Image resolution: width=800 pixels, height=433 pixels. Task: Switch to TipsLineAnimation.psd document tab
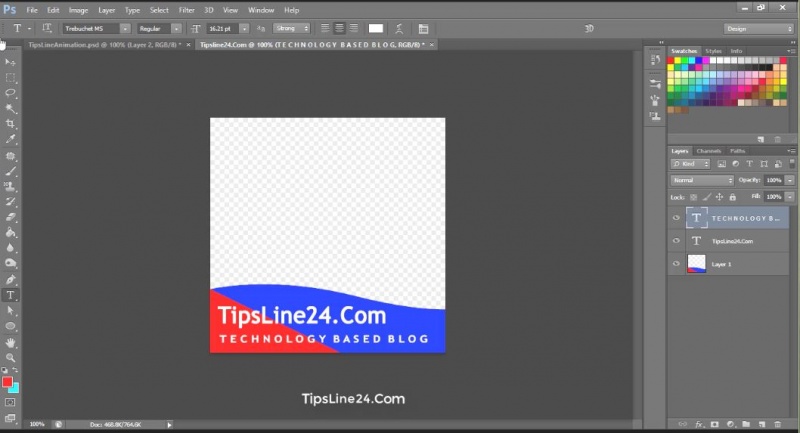tap(105, 45)
